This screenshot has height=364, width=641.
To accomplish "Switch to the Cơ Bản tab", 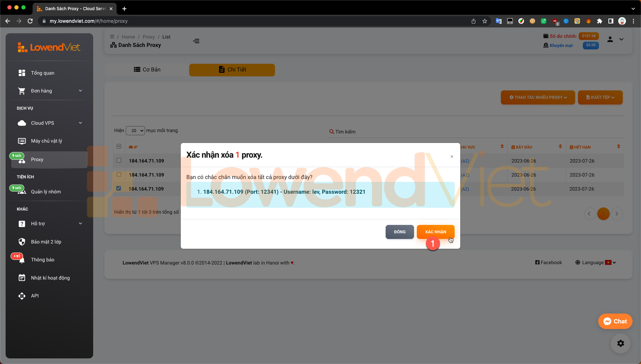I will 147,70.
